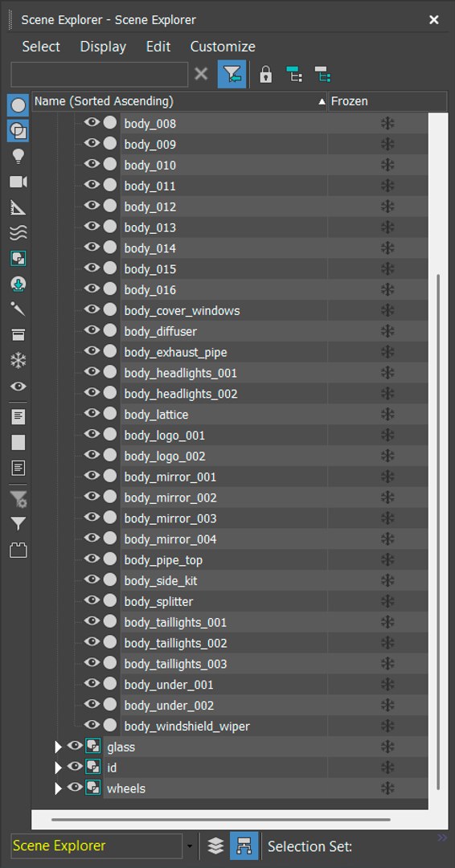455x868 pixels.
Task: Click select children hierarchy toolbar icon
Action: pyautogui.click(x=294, y=74)
